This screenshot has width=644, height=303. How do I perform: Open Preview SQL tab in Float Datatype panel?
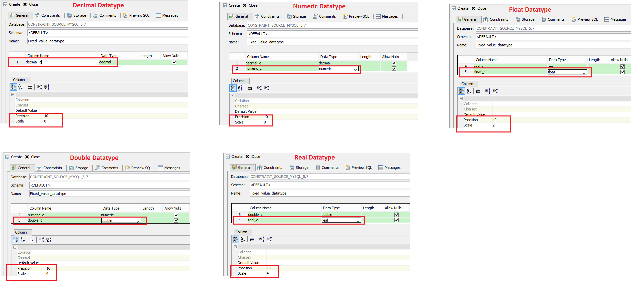tap(585, 19)
